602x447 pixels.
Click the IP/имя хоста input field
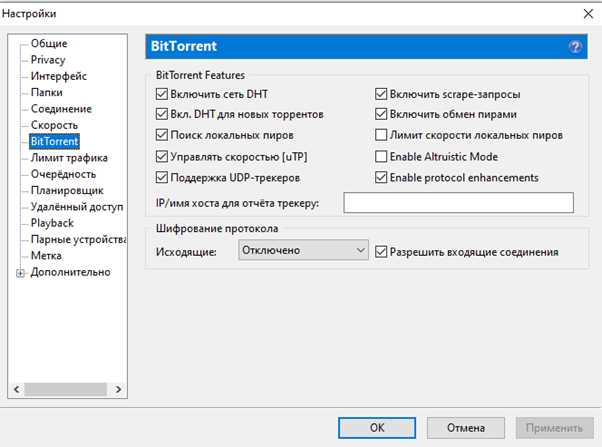click(458, 203)
